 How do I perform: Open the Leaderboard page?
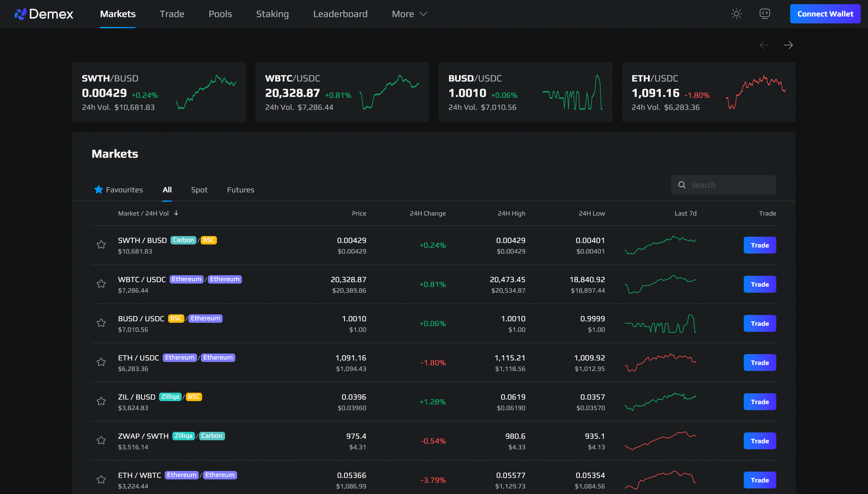tap(340, 14)
